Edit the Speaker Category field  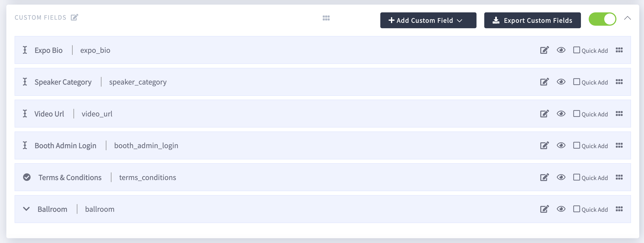(x=544, y=82)
